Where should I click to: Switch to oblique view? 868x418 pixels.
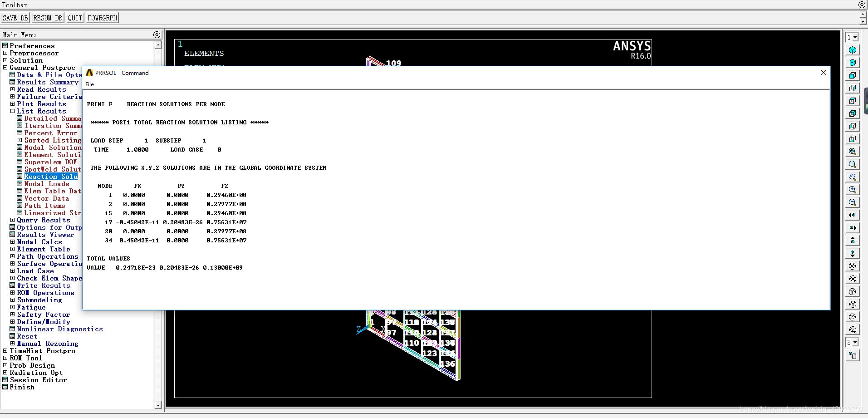coord(852,63)
